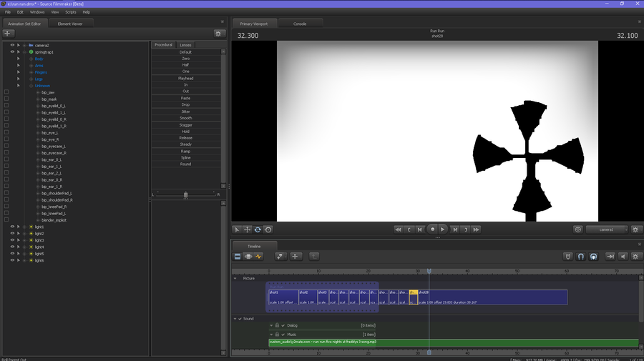
Task: Tick the checkbox beside bip_eye_L
Action: pyautogui.click(x=6, y=132)
